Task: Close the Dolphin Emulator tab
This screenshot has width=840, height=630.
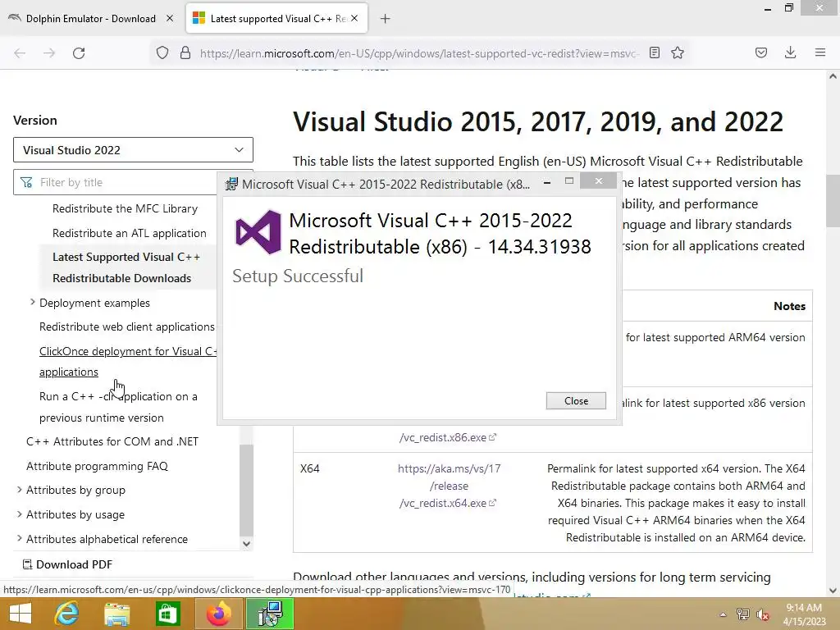Action: [170, 18]
